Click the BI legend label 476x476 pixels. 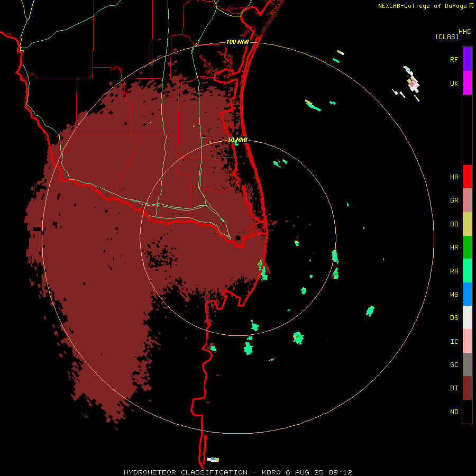point(454,388)
